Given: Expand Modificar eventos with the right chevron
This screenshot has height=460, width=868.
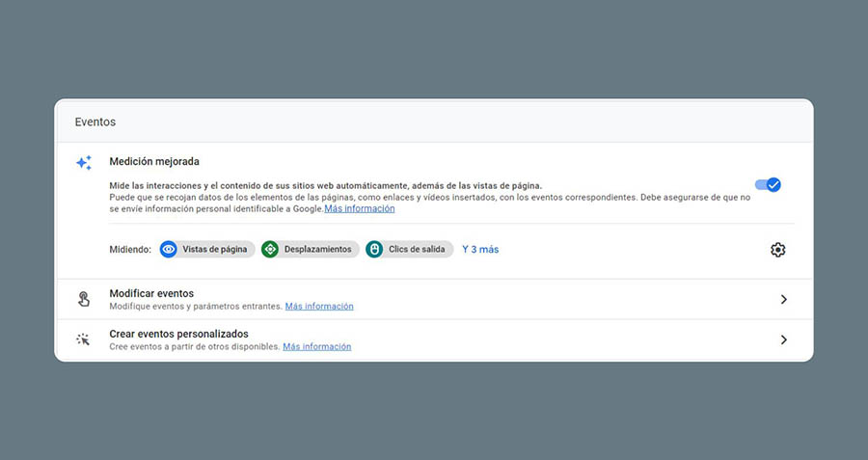Looking at the screenshot, I should (783, 299).
